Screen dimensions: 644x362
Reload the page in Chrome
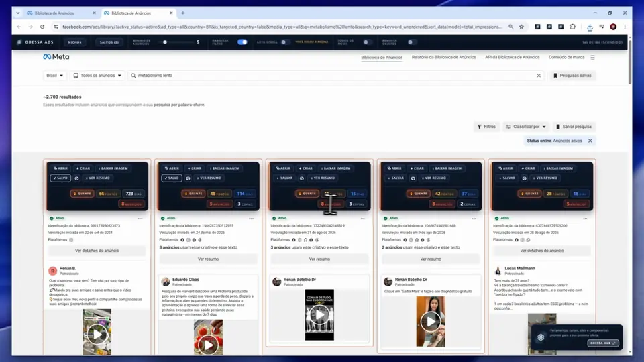click(x=42, y=27)
